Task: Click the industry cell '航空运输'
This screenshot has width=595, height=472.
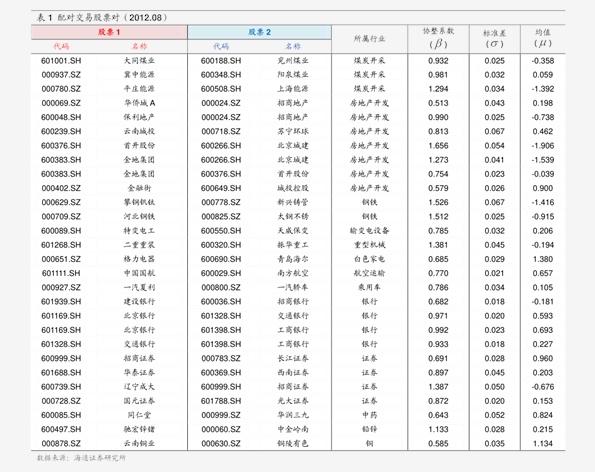Action: tap(369, 273)
